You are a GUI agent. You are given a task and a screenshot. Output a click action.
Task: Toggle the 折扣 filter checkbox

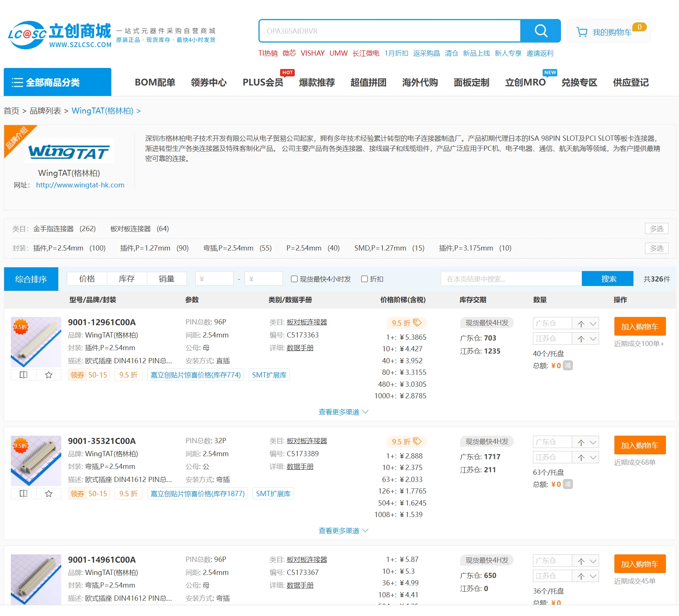pyautogui.click(x=365, y=279)
